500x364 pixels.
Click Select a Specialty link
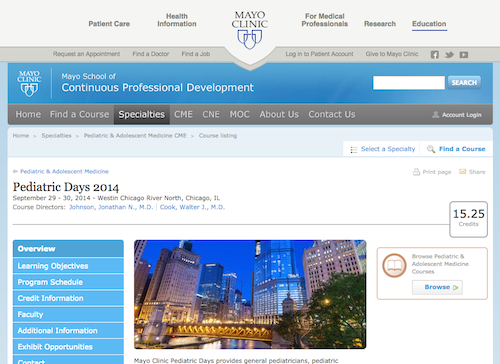[x=388, y=149]
